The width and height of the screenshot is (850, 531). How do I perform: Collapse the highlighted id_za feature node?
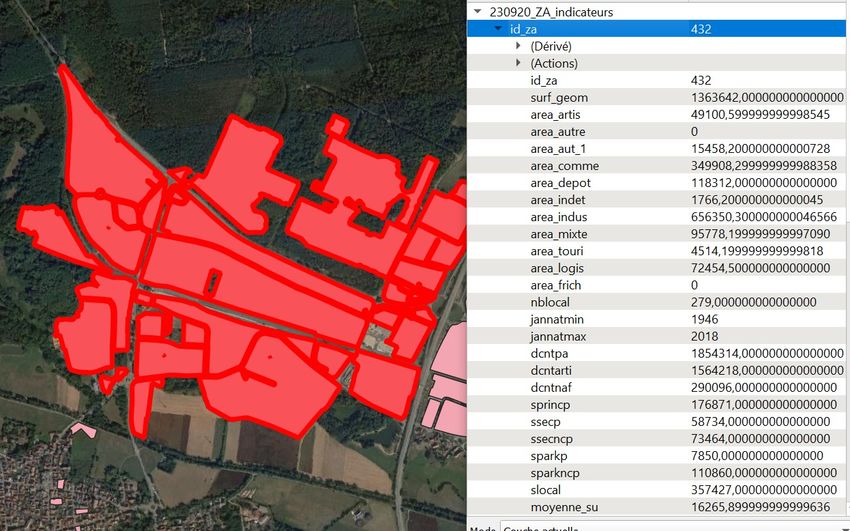coord(498,29)
